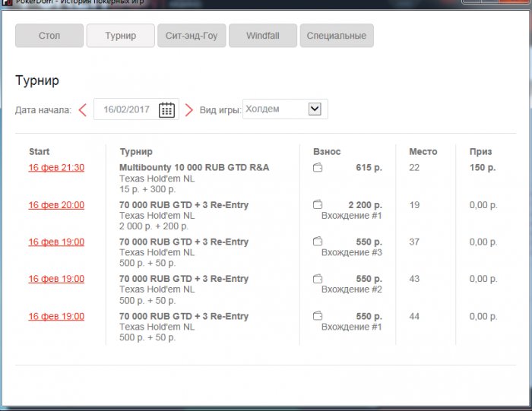Open the 16 фев 20:00 tournament link
532x411 pixels.
pos(56,205)
